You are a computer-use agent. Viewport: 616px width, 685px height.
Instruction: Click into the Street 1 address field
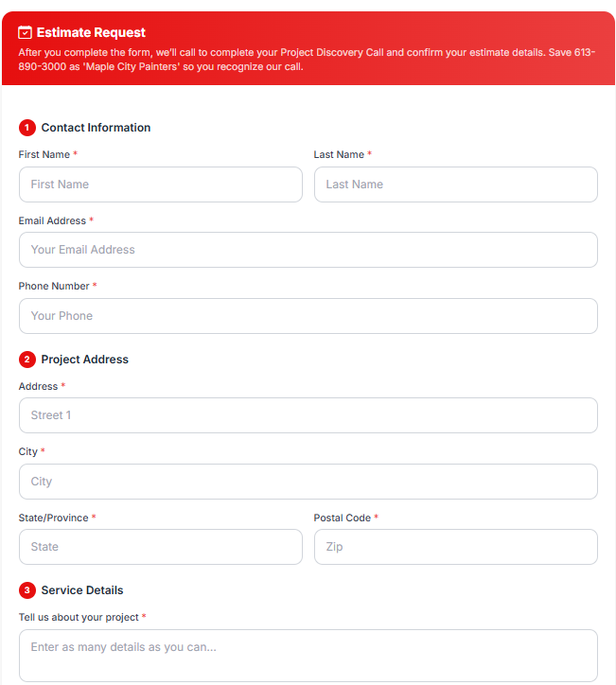click(308, 415)
